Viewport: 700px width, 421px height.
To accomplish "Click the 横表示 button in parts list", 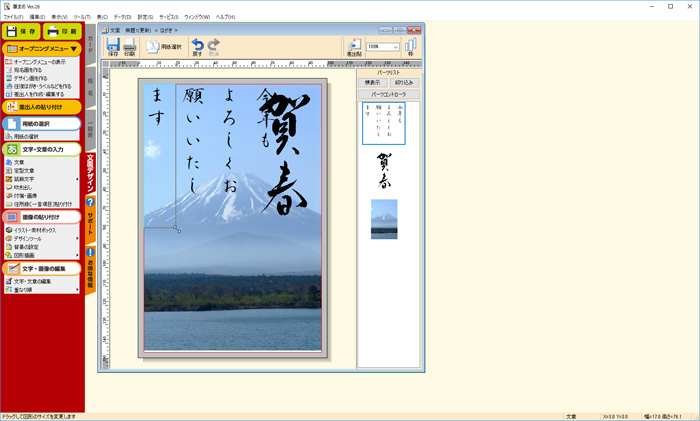I will click(x=374, y=83).
